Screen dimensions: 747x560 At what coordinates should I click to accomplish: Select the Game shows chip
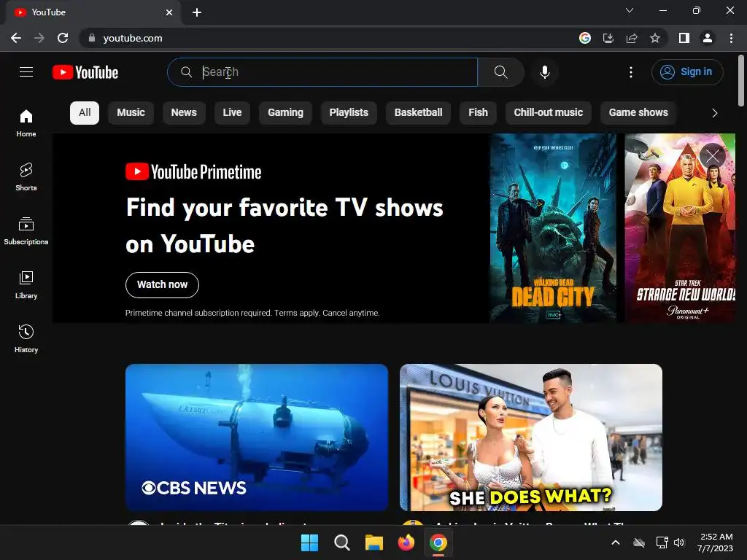coord(638,113)
